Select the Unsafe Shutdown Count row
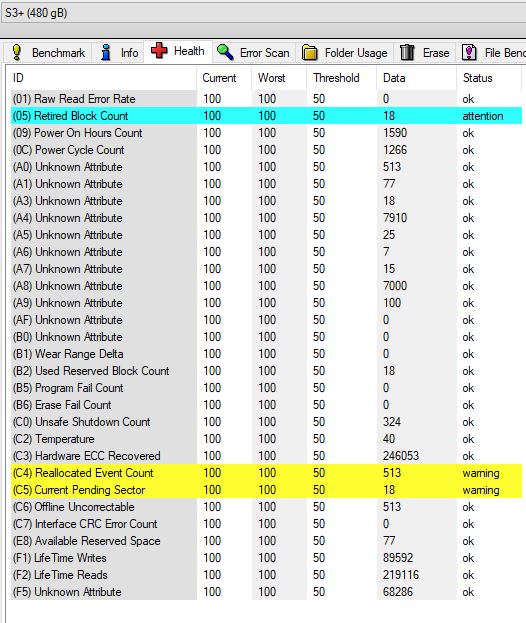The image size is (526, 623). click(266, 422)
